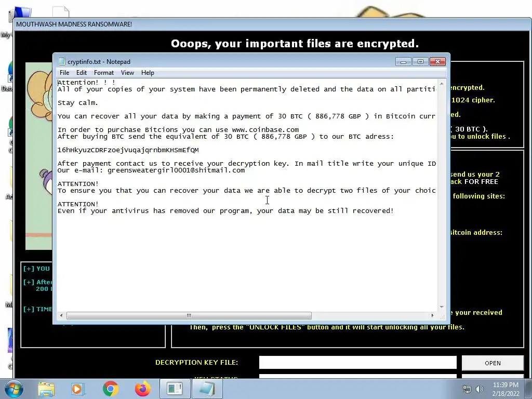The image size is (532, 399).
Task: Click the DECRYPTION KEY FILE input field
Action: [x=357, y=362]
